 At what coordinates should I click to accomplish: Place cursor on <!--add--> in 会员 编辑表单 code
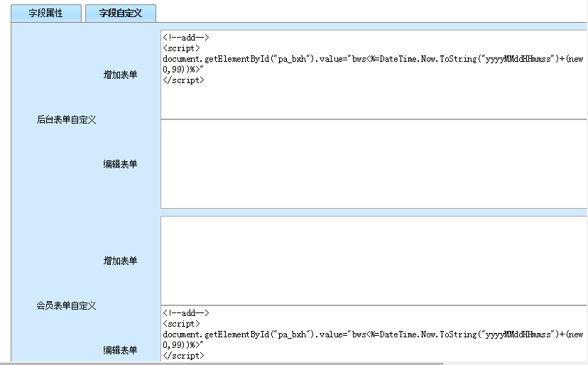coord(185,313)
